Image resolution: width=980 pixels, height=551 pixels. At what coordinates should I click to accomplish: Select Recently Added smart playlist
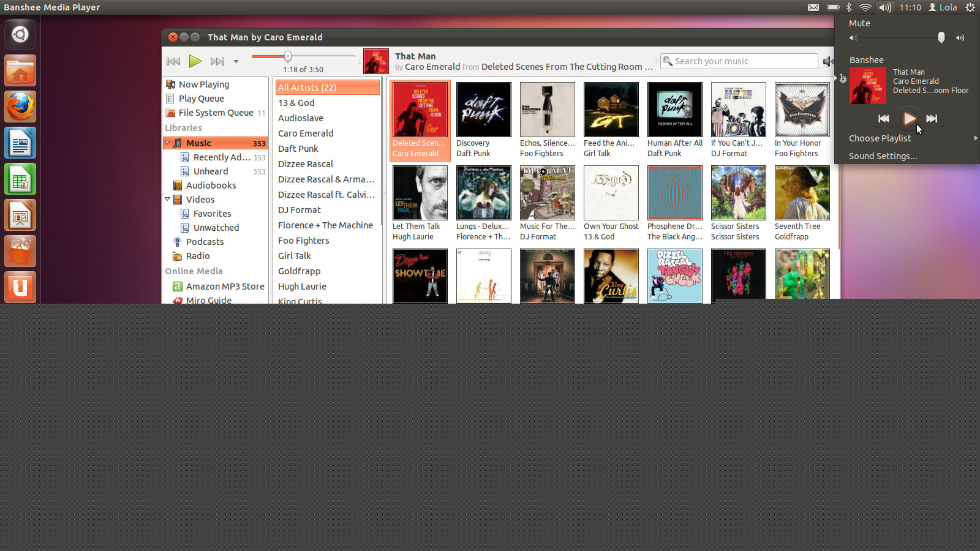[x=223, y=157]
